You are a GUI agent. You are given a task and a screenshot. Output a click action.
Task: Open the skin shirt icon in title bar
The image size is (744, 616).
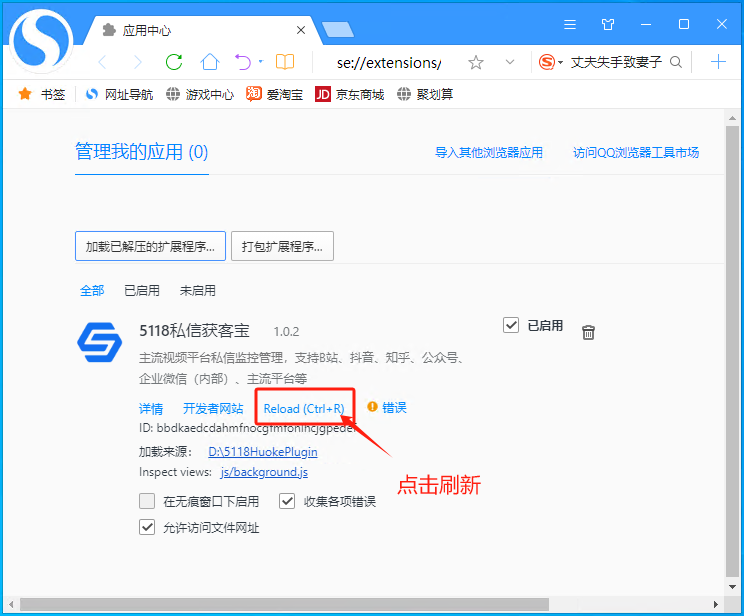click(608, 24)
